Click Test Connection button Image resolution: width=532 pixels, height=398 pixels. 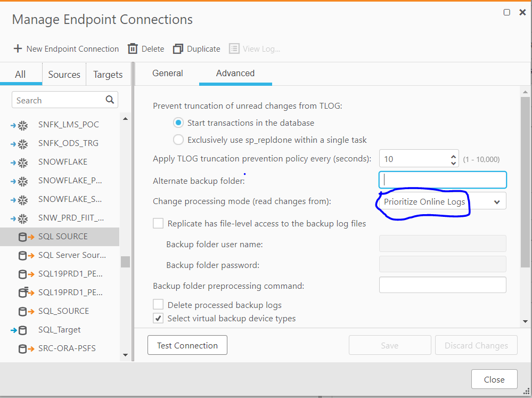coord(187,345)
